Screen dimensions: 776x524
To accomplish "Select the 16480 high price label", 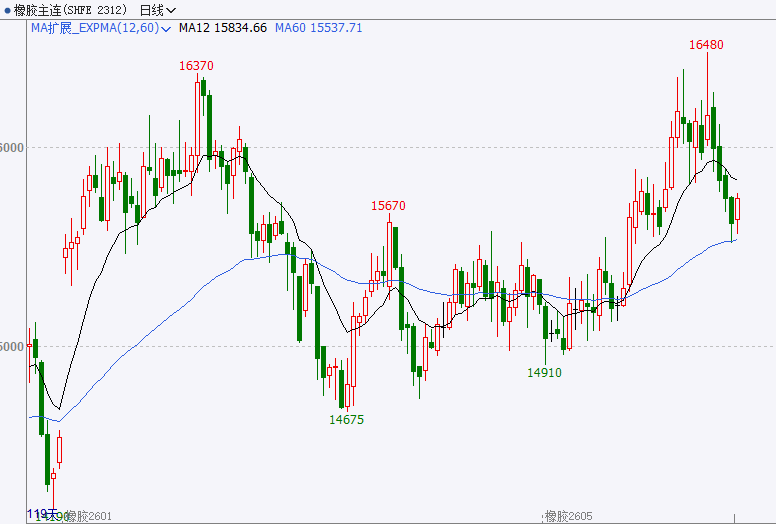I will pos(706,45).
